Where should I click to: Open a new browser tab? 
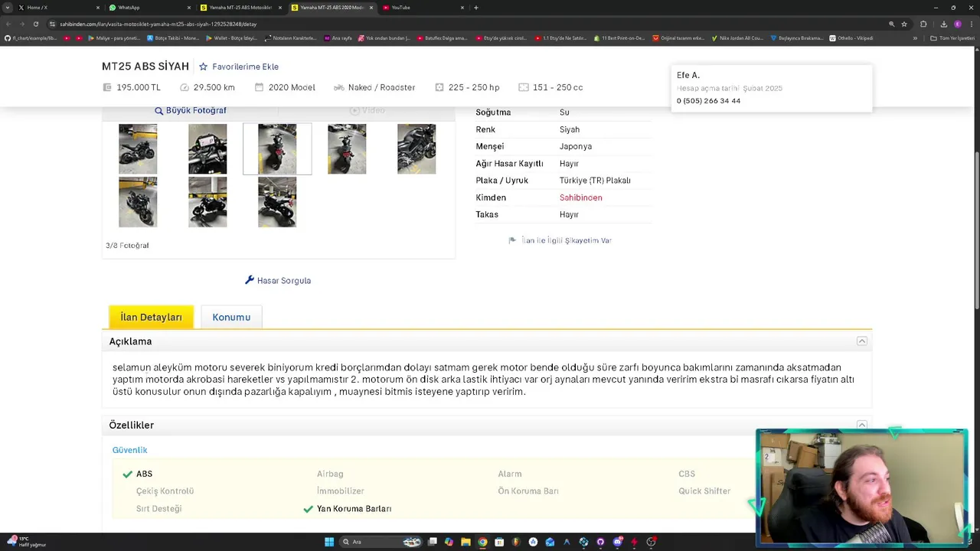point(476,8)
